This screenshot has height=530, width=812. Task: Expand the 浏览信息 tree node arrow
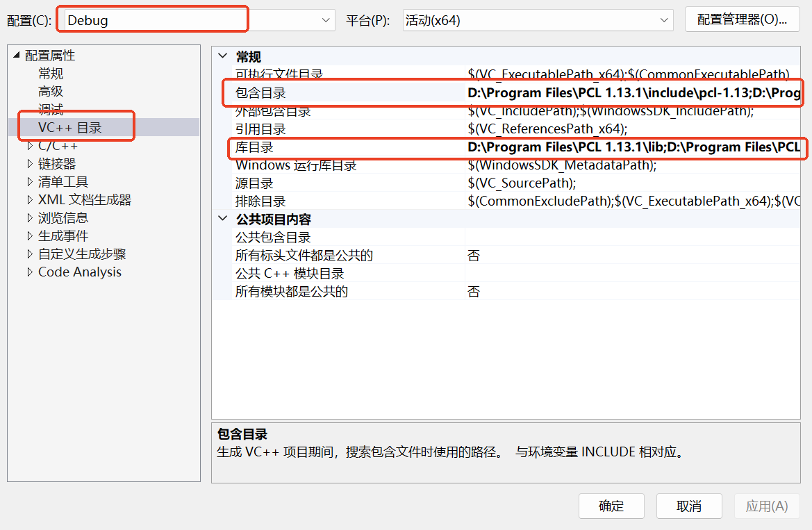click(29, 218)
